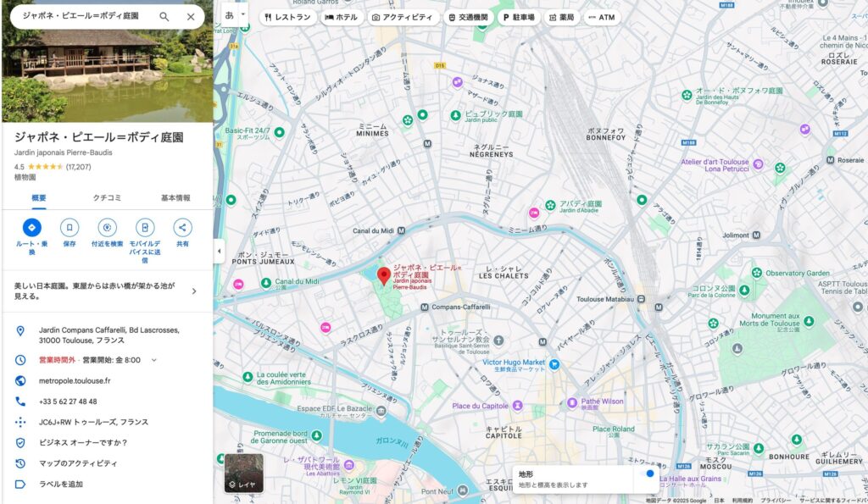Click the Toulouse Matabiau station icon
The width and height of the screenshot is (868, 504).
click(641, 299)
